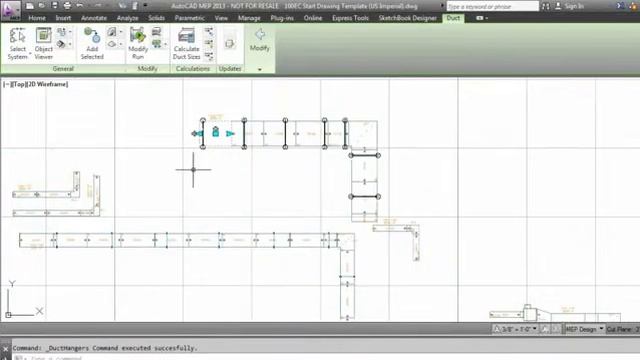
Task: Open the Parametric ribbon tab
Action: tap(190, 18)
